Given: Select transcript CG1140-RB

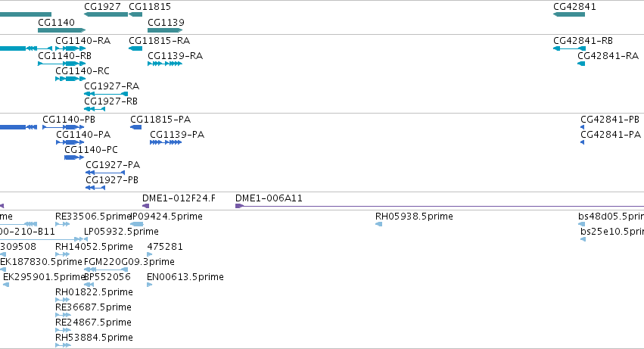Looking at the screenshot, I should pyautogui.click(x=64, y=56).
